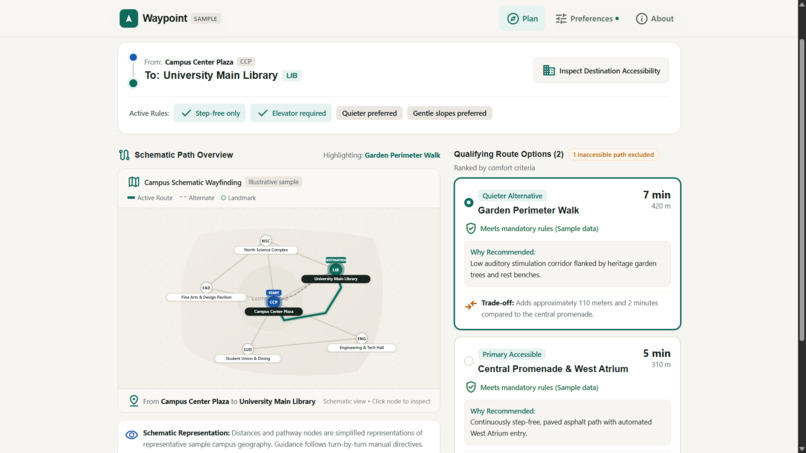This screenshot has height=453, width=806.
Task: Click the Elevator required checkmark icon
Action: click(263, 113)
